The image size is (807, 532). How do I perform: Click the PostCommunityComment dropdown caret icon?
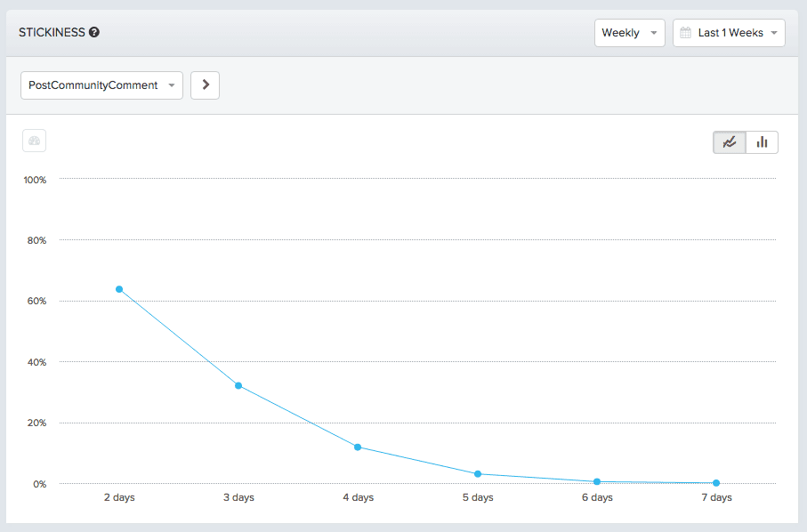pos(170,85)
